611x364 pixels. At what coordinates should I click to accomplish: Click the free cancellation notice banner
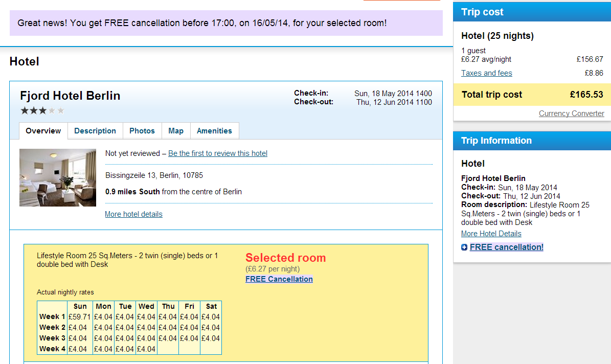point(226,23)
